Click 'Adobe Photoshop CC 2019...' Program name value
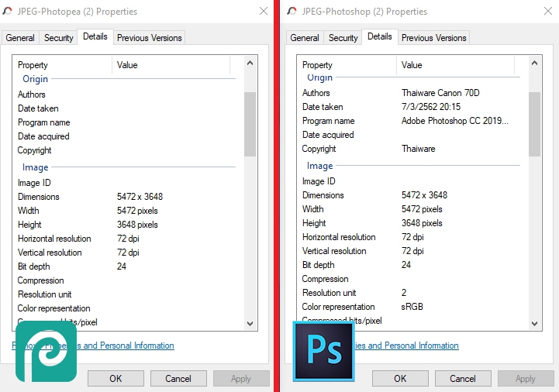Image resolution: width=559 pixels, height=392 pixels. tap(455, 121)
